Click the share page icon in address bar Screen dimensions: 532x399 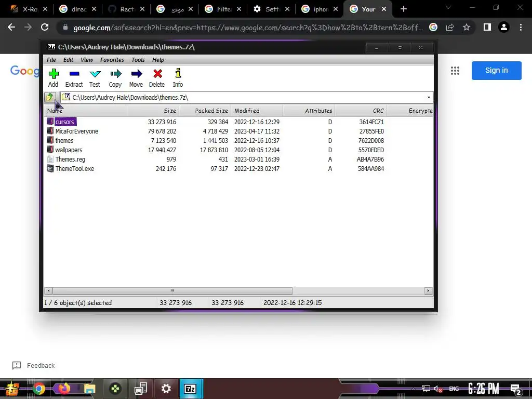click(x=450, y=27)
